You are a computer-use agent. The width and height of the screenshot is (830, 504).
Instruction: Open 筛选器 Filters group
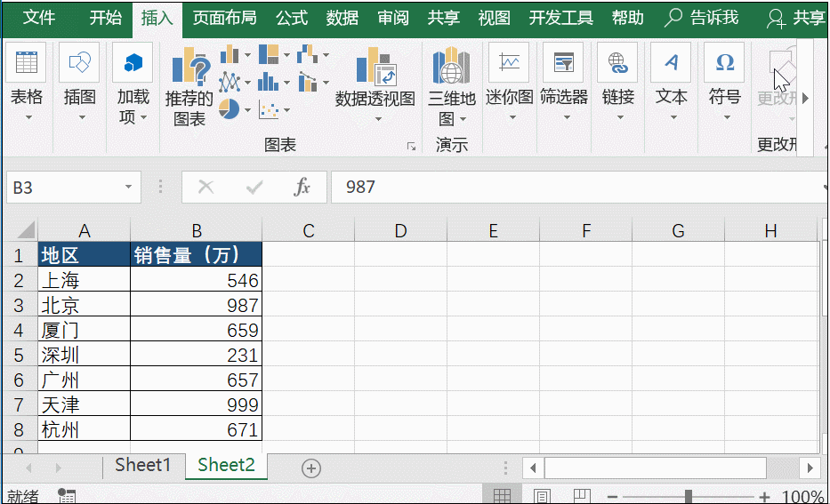point(564,83)
